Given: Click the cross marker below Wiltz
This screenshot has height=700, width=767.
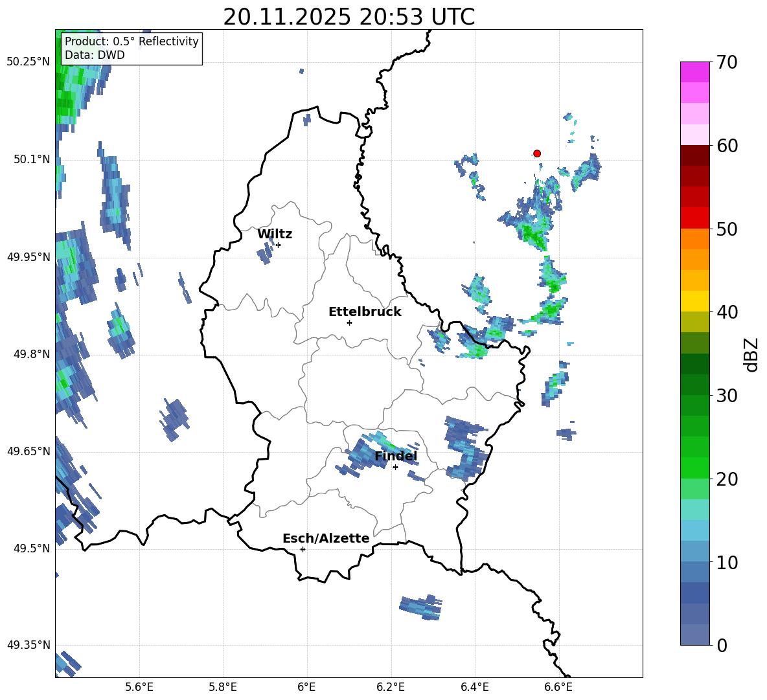Looking at the screenshot, I should click(x=278, y=245).
